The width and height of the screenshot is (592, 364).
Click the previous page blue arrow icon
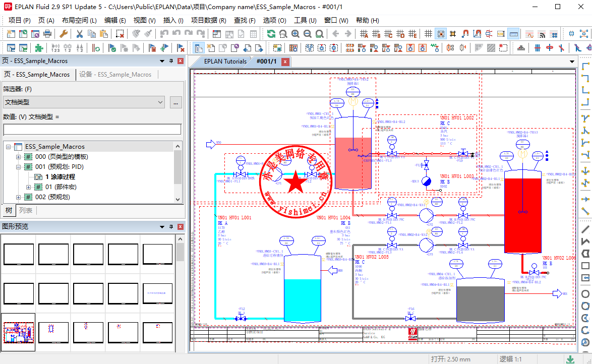247,48
